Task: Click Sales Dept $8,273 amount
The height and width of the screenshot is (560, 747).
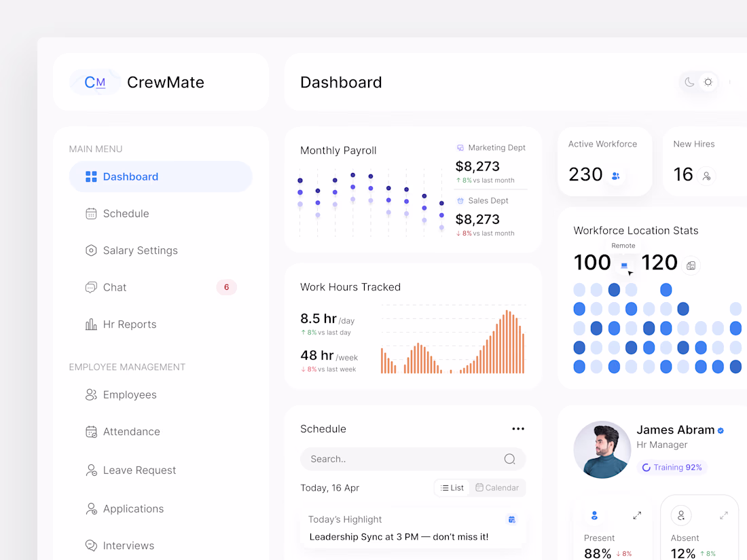Action: [x=477, y=219]
